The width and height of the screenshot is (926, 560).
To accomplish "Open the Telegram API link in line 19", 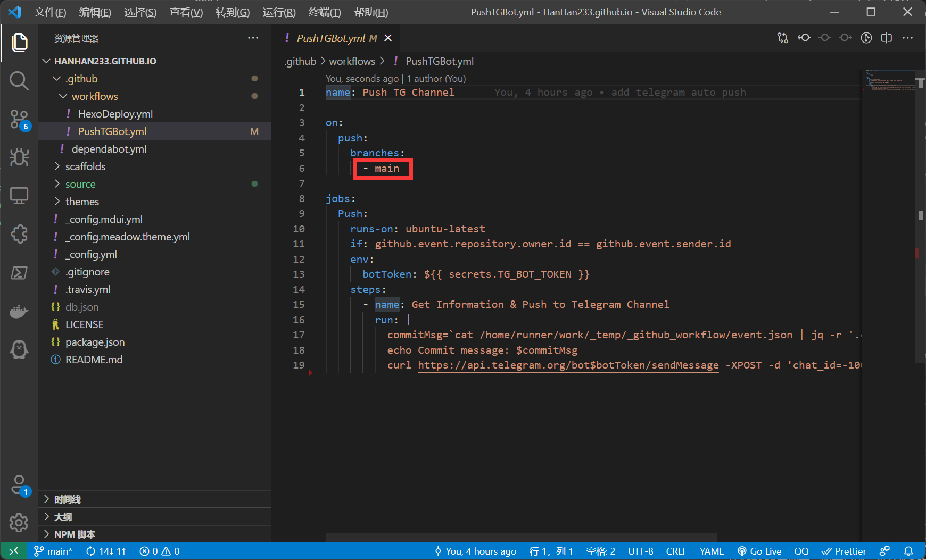I will click(568, 365).
